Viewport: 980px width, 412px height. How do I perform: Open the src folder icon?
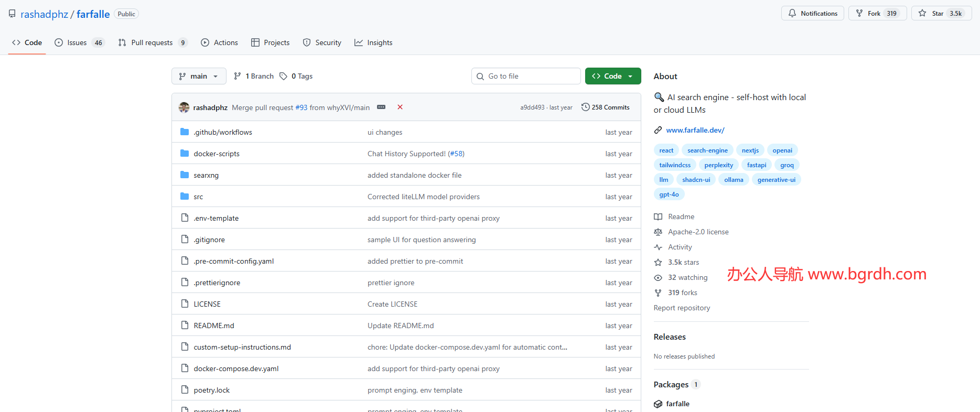tap(185, 197)
